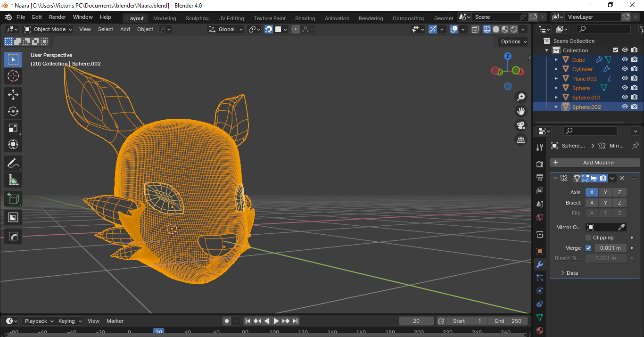Click the current frame field showing 20
Viewport: 644px width, 337px height.
click(x=416, y=321)
